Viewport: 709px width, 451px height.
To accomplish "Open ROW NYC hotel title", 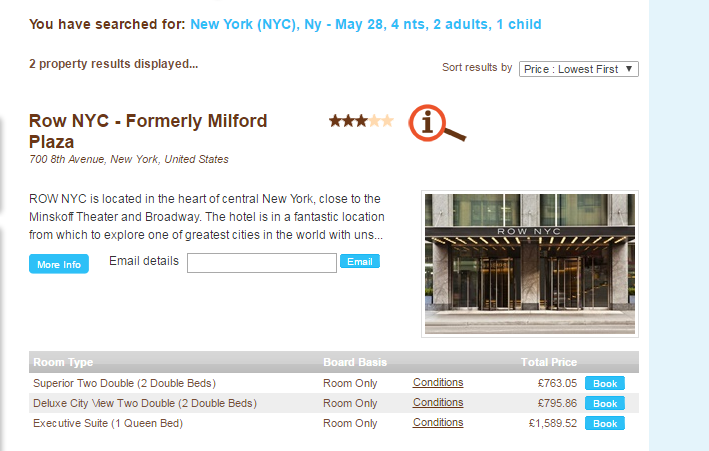I will point(148,131).
